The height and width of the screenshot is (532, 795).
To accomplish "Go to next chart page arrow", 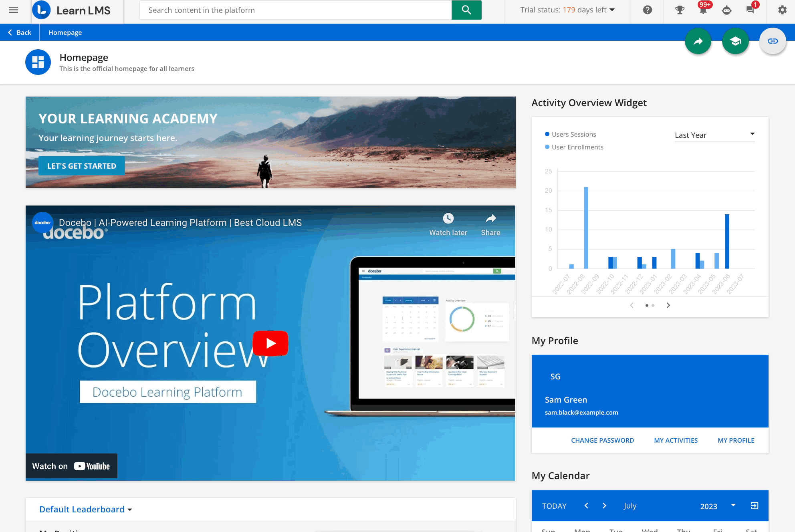I will (x=668, y=305).
